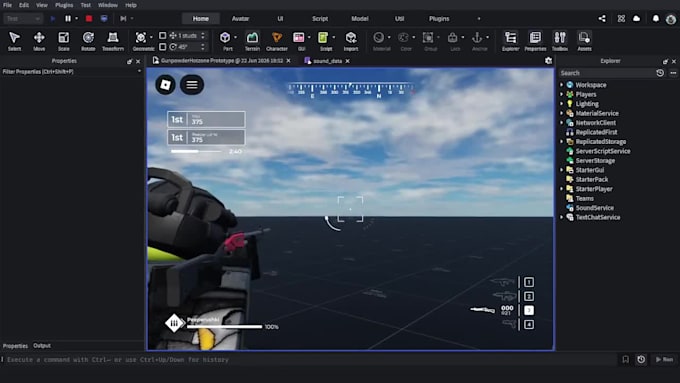This screenshot has width=680, height=383.
Task: Click the GUI insert icon
Action: pyautogui.click(x=299, y=38)
